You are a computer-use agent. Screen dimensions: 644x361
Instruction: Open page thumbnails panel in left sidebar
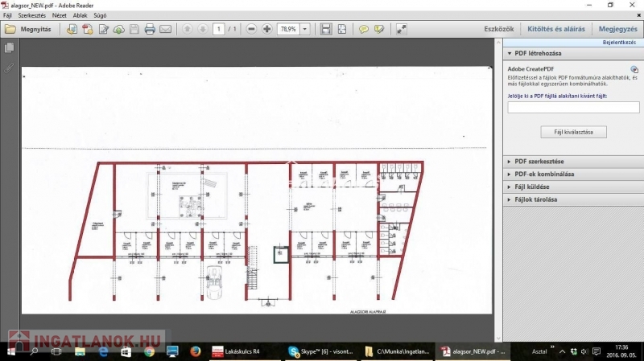(x=10, y=48)
